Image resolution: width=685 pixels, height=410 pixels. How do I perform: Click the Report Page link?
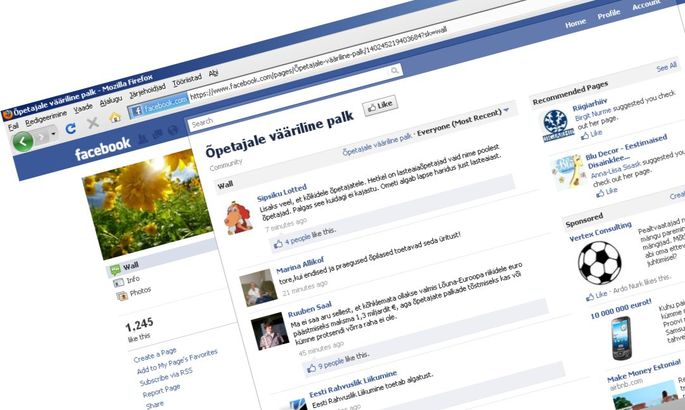click(161, 390)
